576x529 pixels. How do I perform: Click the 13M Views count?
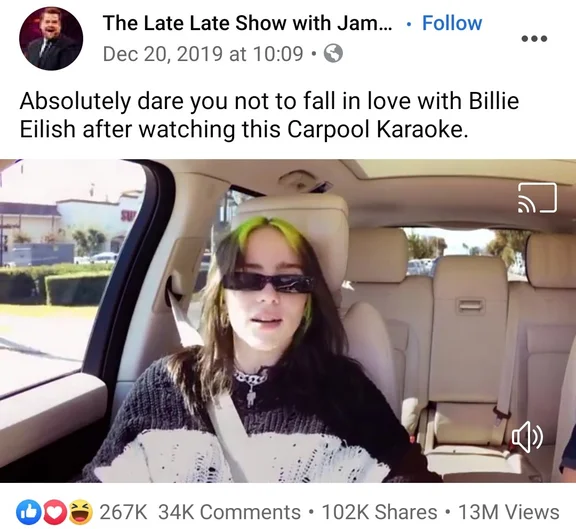pos(509,512)
